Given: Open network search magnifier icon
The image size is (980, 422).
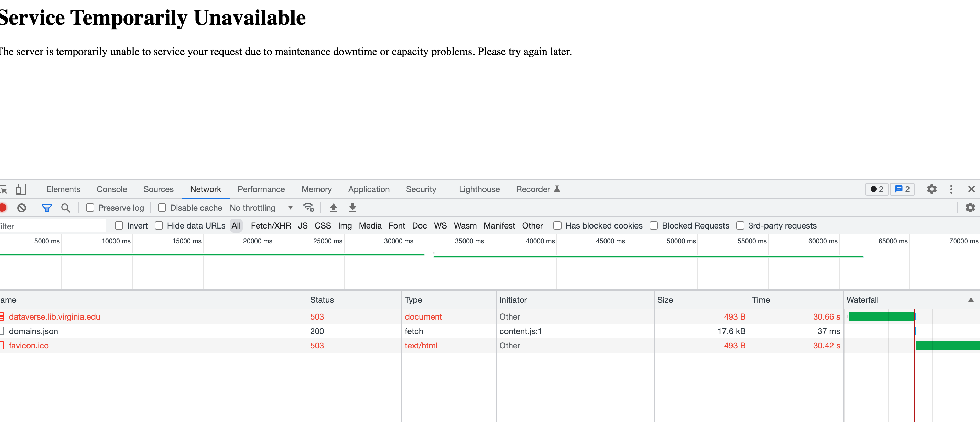Looking at the screenshot, I should [66, 208].
